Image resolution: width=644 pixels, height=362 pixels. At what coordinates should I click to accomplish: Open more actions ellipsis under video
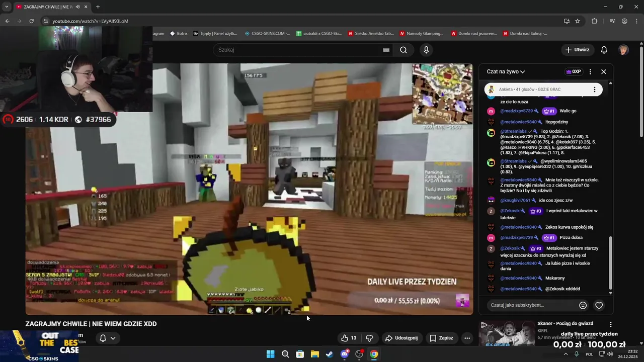(x=467, y=338)
